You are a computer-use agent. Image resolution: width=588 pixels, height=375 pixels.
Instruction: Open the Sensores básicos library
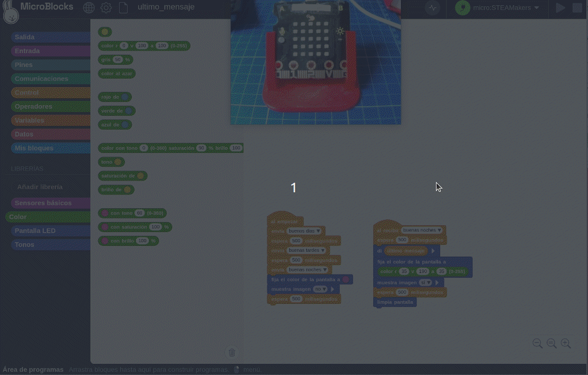(x=51, y=203)
